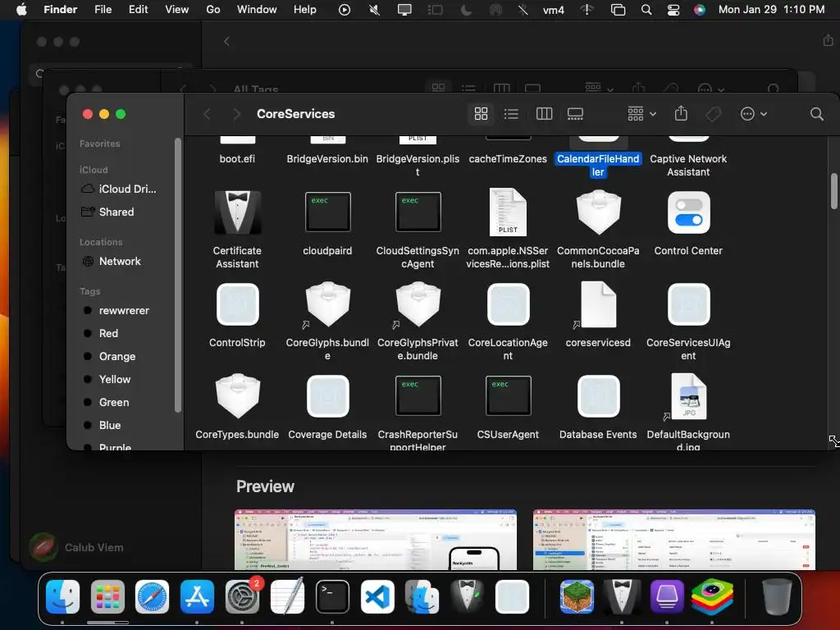Go forward in CoreServices Finder window
This screenshot has width=840, height=630.
(236, 113)
